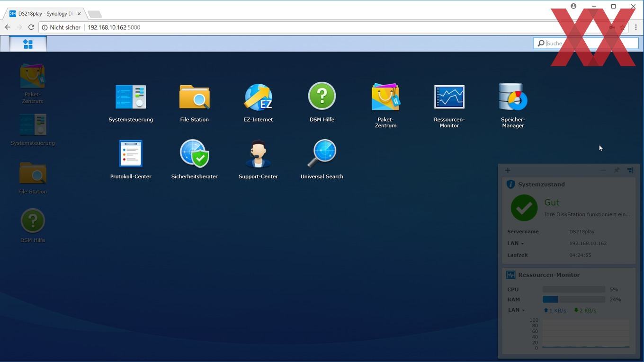Open the Protokoll-Center app
The width and height of the screenshot is (644, 362).
tap(131, 159)
